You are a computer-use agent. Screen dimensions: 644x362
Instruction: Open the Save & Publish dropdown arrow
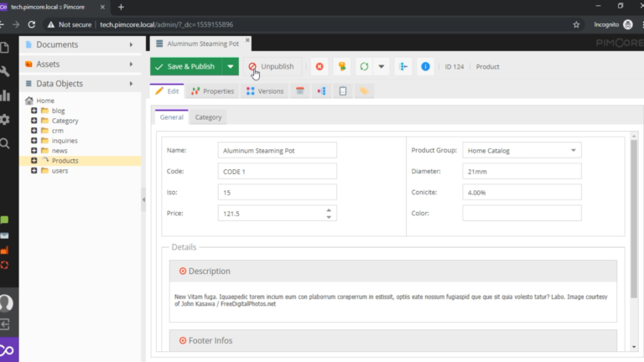coord(231,66)
